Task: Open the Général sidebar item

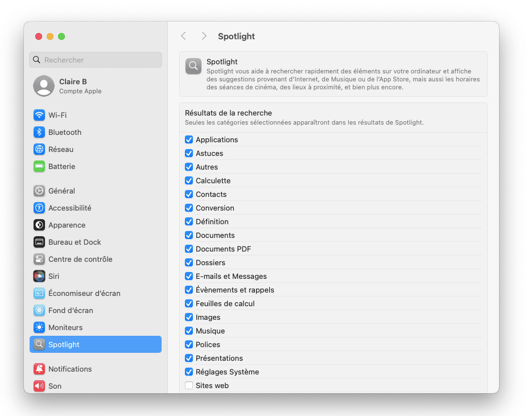Action: pos(96,191)
